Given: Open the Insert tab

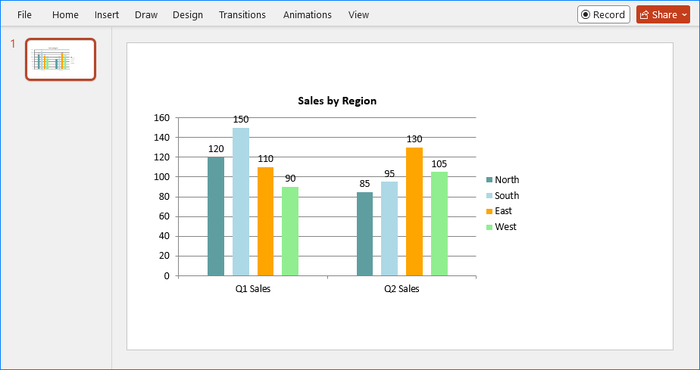Looking at the screenshot, I should [x=106, y=15].
